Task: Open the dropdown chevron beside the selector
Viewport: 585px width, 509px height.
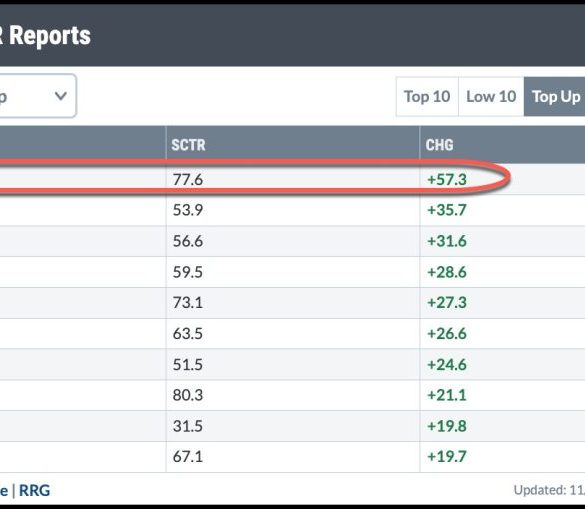Action: [x=60, y=96]
